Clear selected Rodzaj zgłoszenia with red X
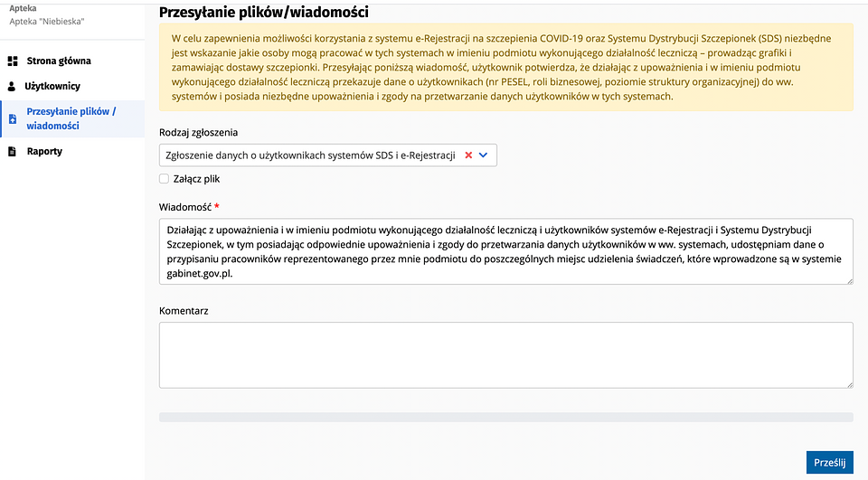 click(x=468, y=155)
